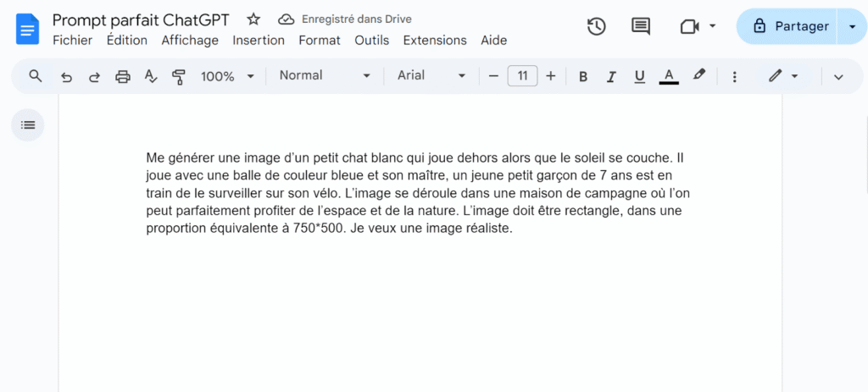Open the Extensions menu
Image resolution: width=868 pixels, height=392 pixels.
point(435,40)
